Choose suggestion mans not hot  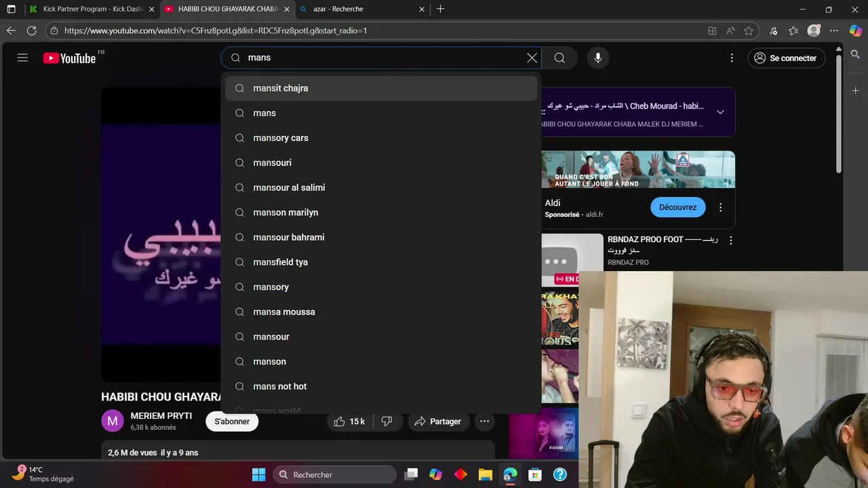pos(381,386)
